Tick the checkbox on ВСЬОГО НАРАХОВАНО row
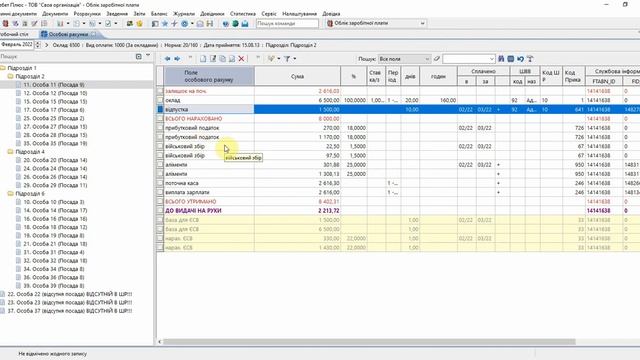Screen dimensions: 640x360 160,118
